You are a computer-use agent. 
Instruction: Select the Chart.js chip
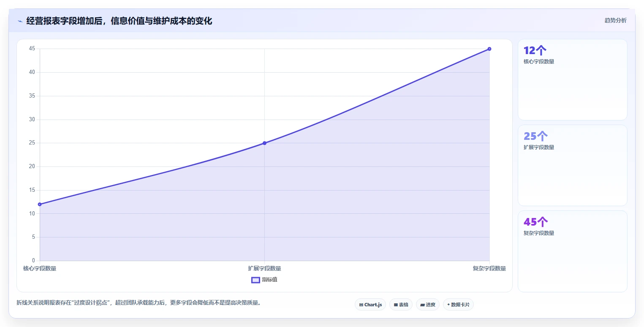coord(370,305)
